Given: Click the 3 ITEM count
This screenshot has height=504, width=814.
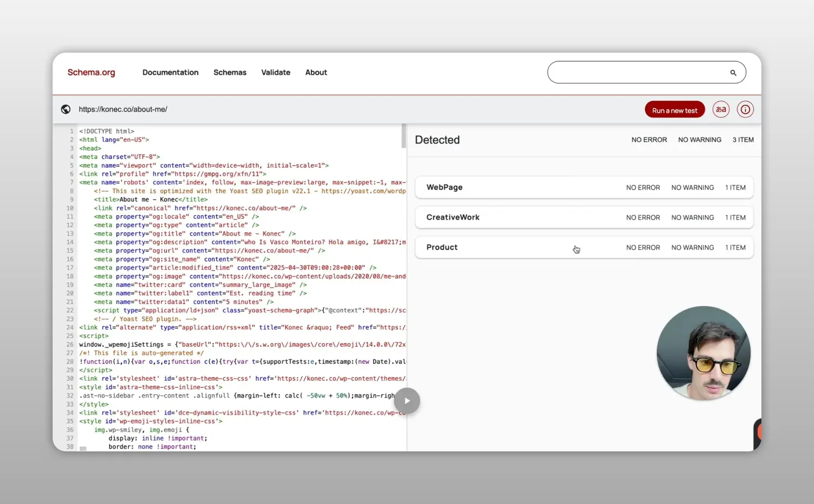Looking at the screenshot, I should (743, 140).
